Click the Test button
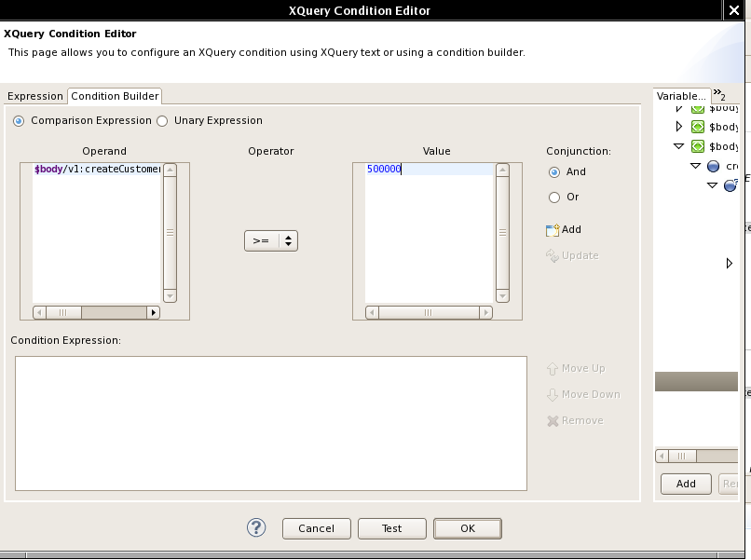The width and height of the screenshot is (751, 560). [x=391, y=528]
